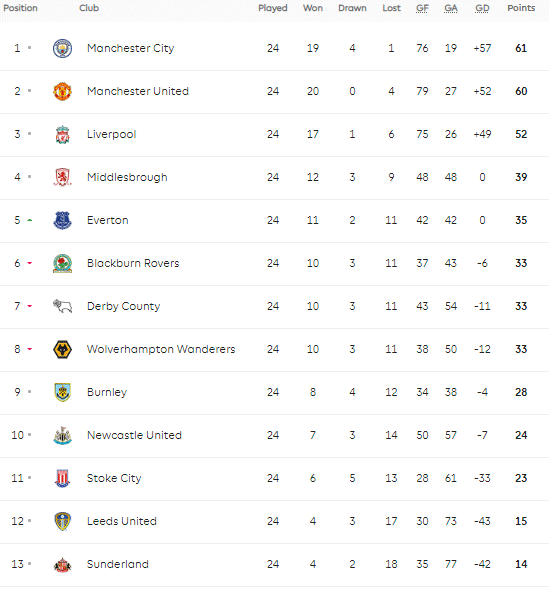Click the Points column header
Image resolution: width=549 pixels, height=589 pixels.
(x=521, y=8)
